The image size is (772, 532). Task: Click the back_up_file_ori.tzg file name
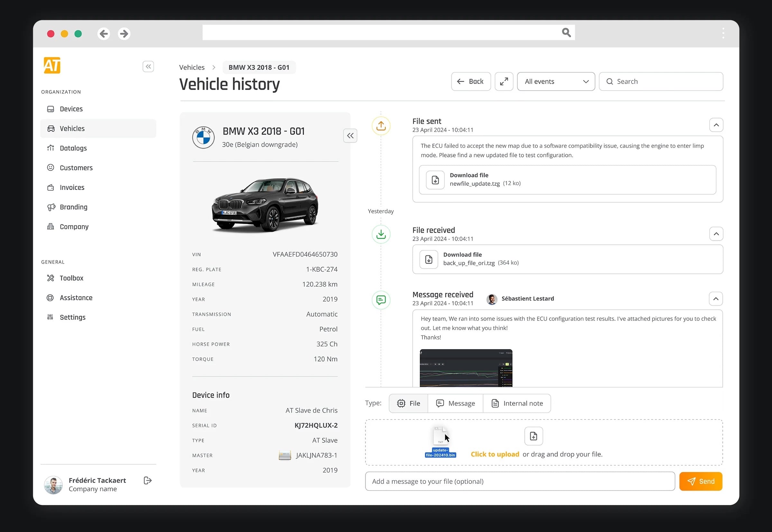coord(469,263)
